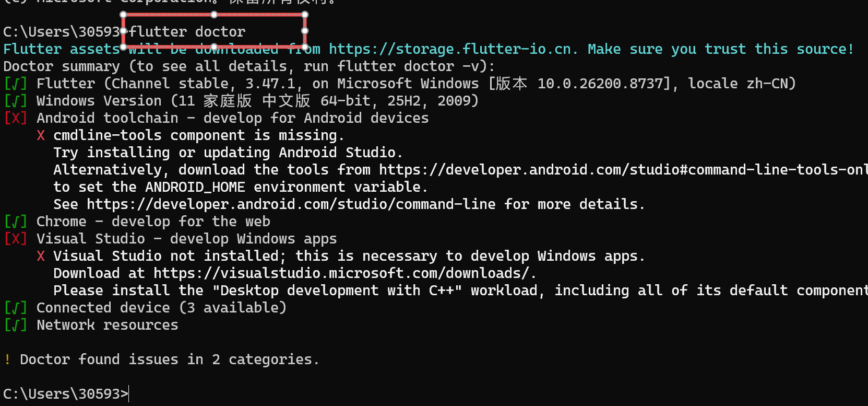Select the bottom-middle handle of the red rectangle
The height and width of the screenshot is (406, 868).
pos(214,47)
